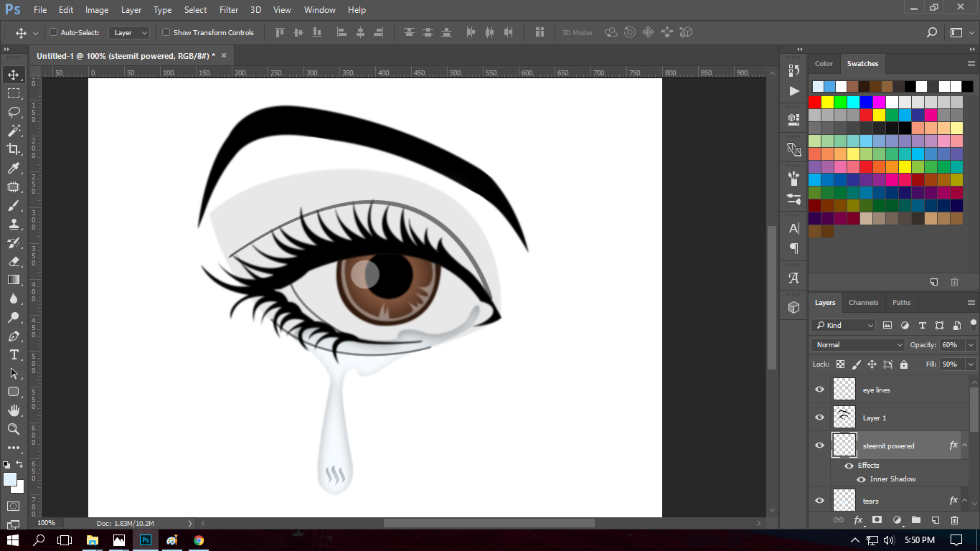This screenshot has height=551, width=980.
Task: Open the layer filter Kind dropdown
Action: pos(844,325)
